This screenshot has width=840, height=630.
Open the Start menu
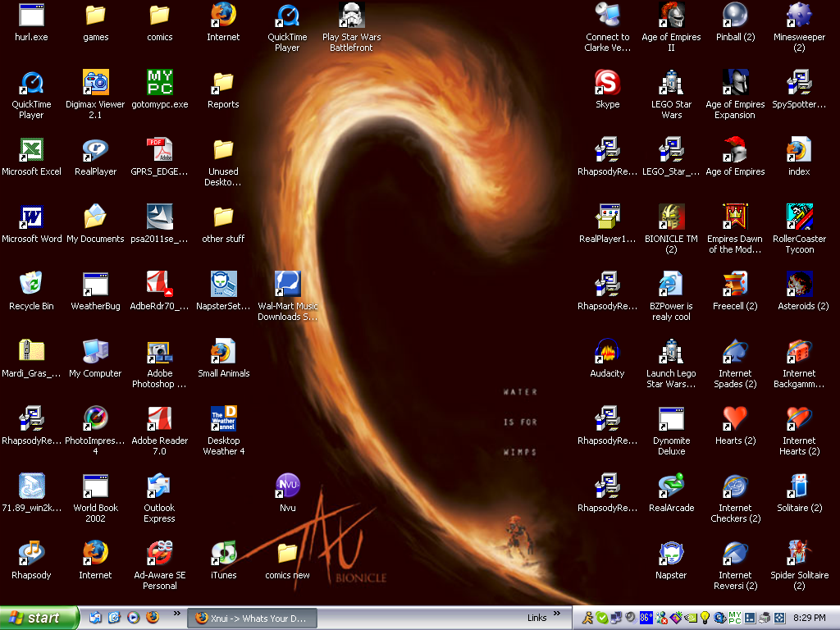37,618
